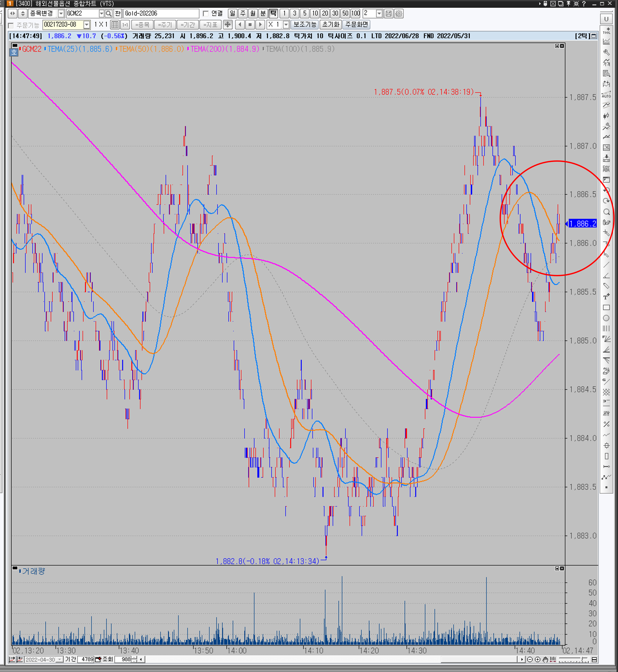618x672 pixels.
Task: Switch to the 일 (daily) period tab
Action: pyautogui.click(x=232, y=13)
